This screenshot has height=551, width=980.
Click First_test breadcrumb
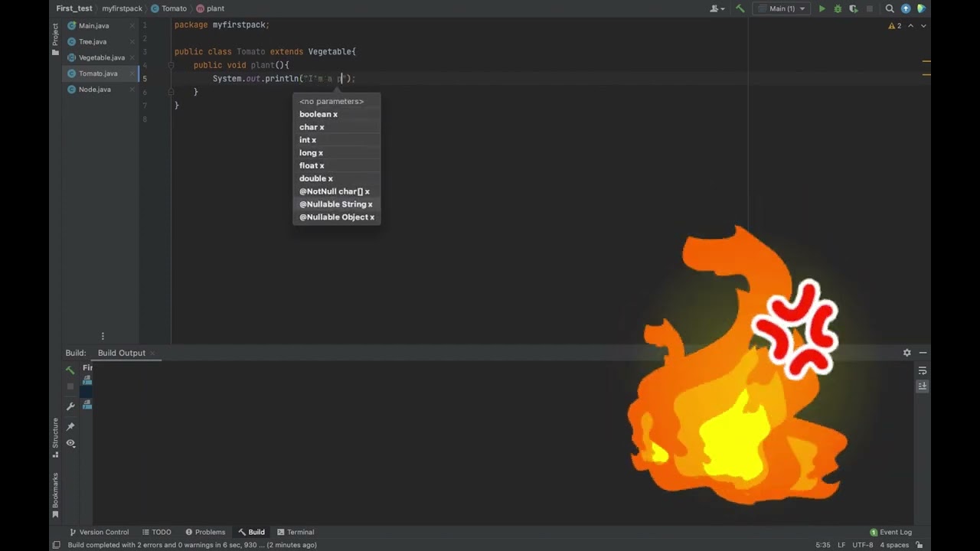pos(74,8)
